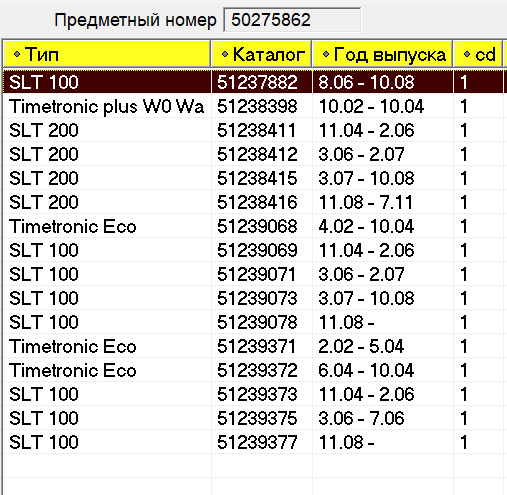The height and width of the screenshot is (495, 507).
Task: Click the sort diamond icon beside cd
Action: (467, 54)
